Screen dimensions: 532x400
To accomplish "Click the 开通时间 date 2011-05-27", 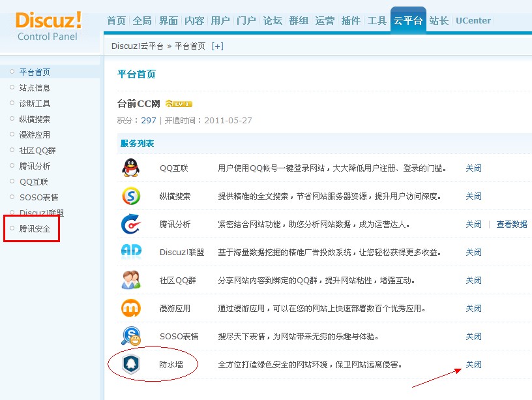I will (x=228, y=120).
